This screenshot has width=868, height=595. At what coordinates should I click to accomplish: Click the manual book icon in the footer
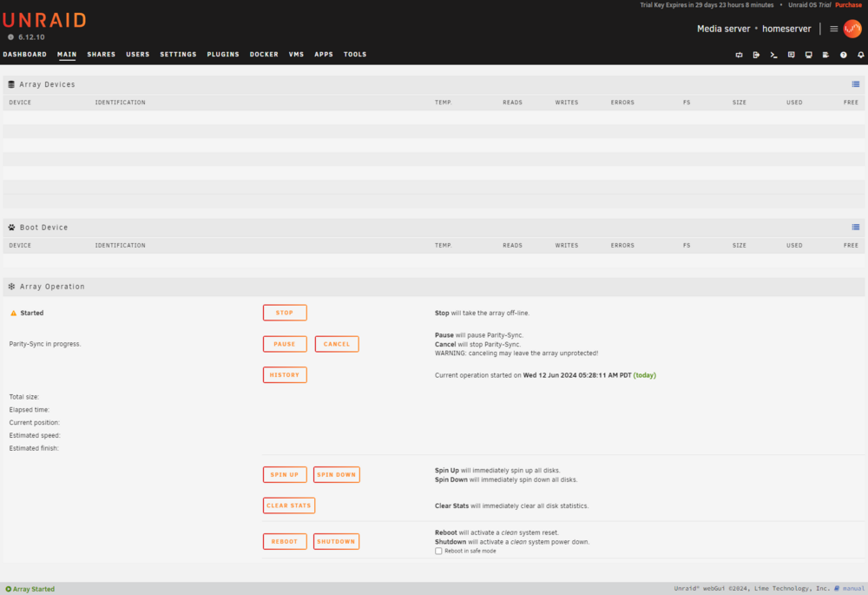(x=837, y=588)
